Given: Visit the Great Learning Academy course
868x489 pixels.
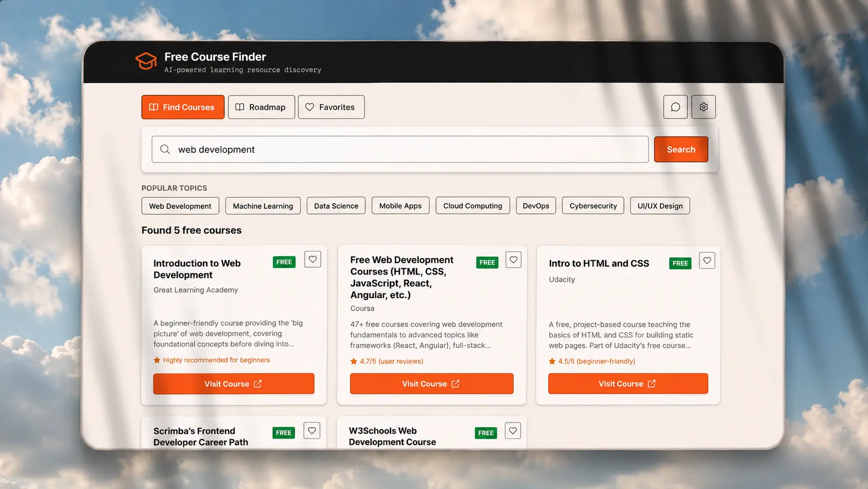Looking at the screenshot, I should point(234,384).
